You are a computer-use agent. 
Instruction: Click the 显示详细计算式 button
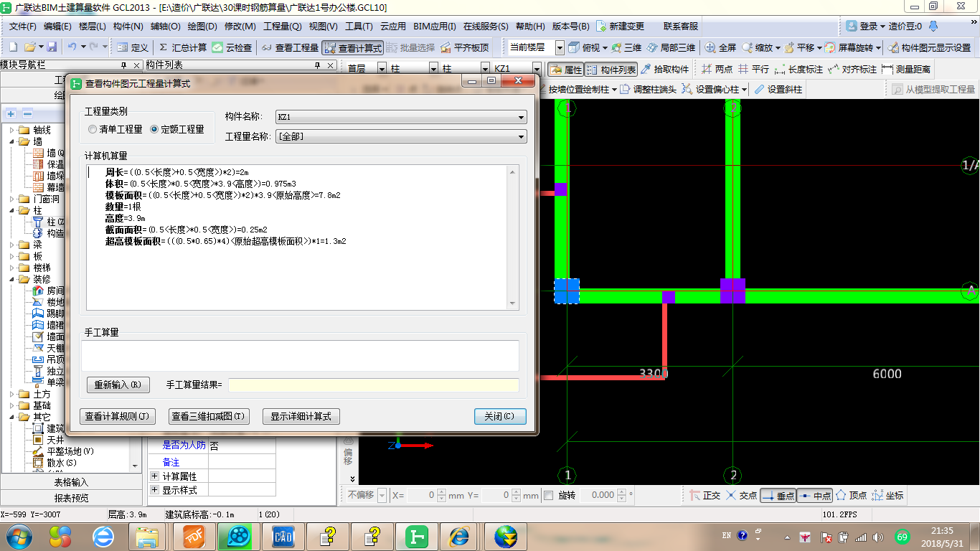(x=301, y=416)
